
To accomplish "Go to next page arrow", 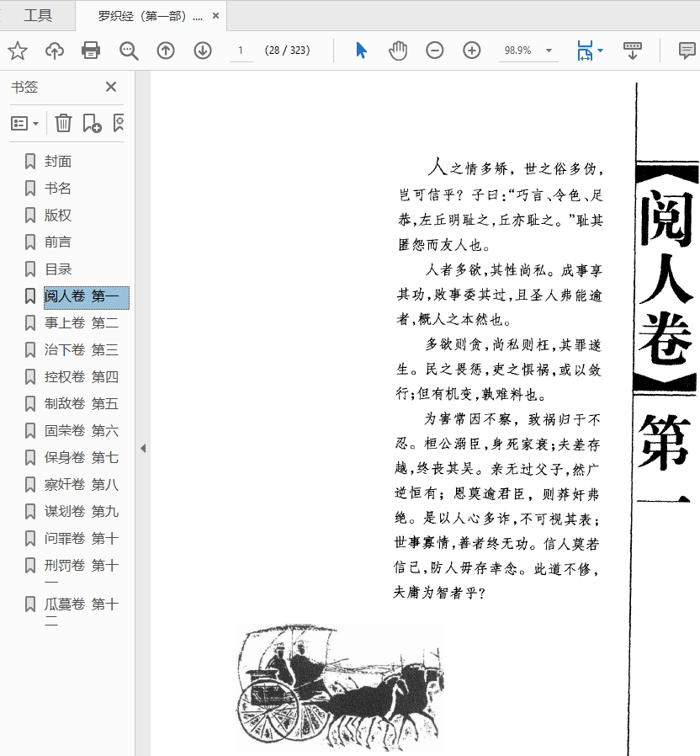I will pyautogui.click(x=203, y=51).
